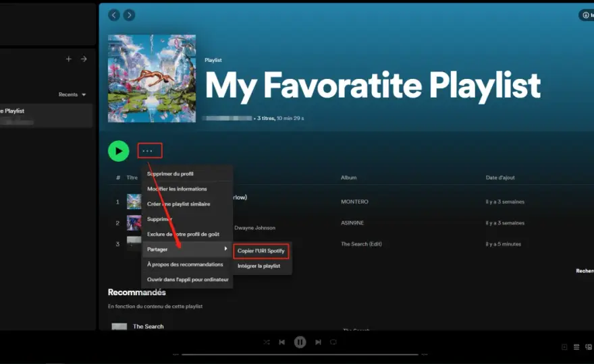Expand the Partager submenu arrow

point(225,249)
